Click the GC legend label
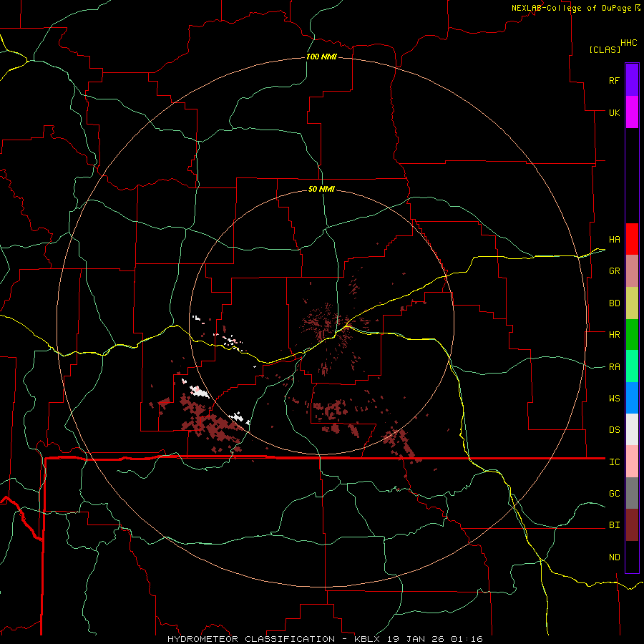Viewport: 644px width, 644px height. tap(614, 494)
